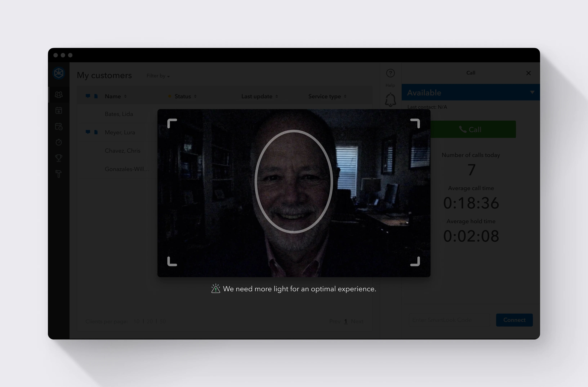588x387 pixels.
Task: Click the app logo at the sidebar top
Action: [59, 73]
